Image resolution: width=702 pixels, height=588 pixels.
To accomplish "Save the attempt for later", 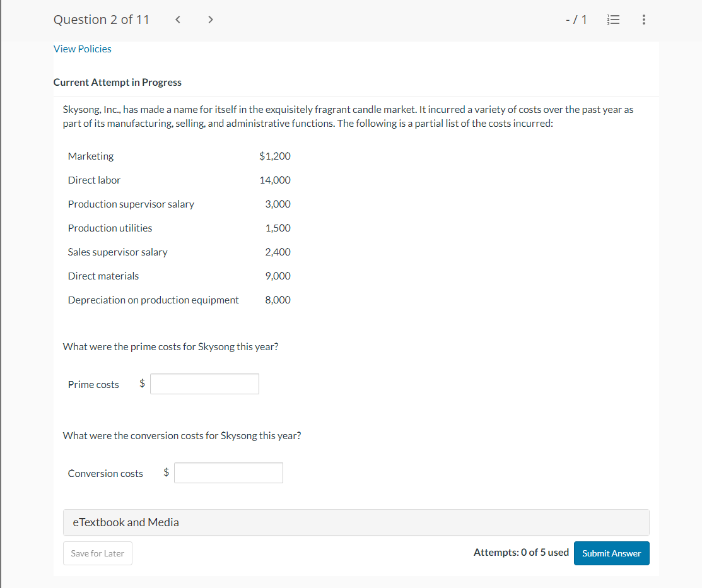I will point(97,553).
